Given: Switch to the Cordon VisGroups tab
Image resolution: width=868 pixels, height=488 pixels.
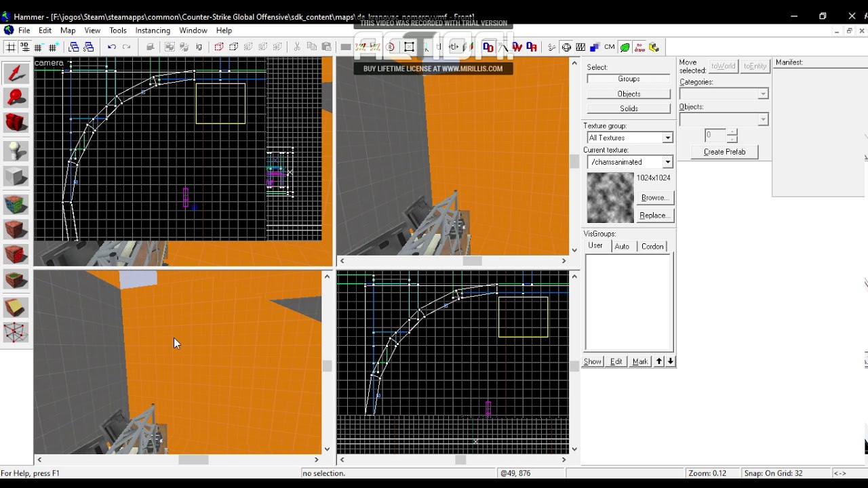Looking at the screenshot, I should point(652,246).
